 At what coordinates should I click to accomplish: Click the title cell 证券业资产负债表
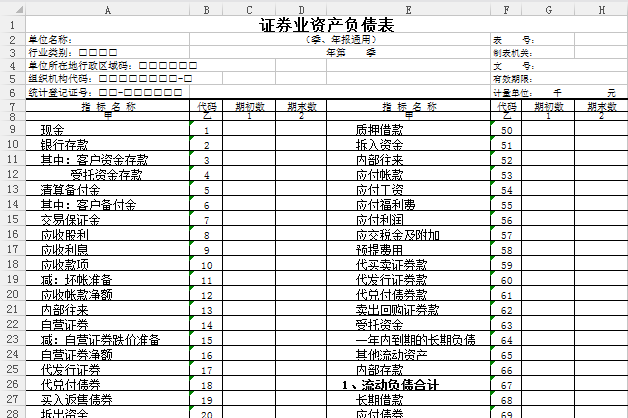[327, 24]
